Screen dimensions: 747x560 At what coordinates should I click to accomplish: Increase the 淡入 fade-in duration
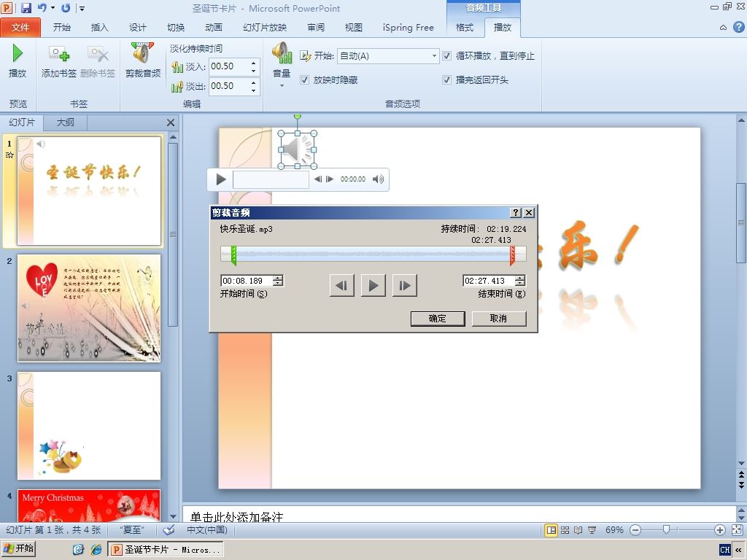tap(253, 63)
